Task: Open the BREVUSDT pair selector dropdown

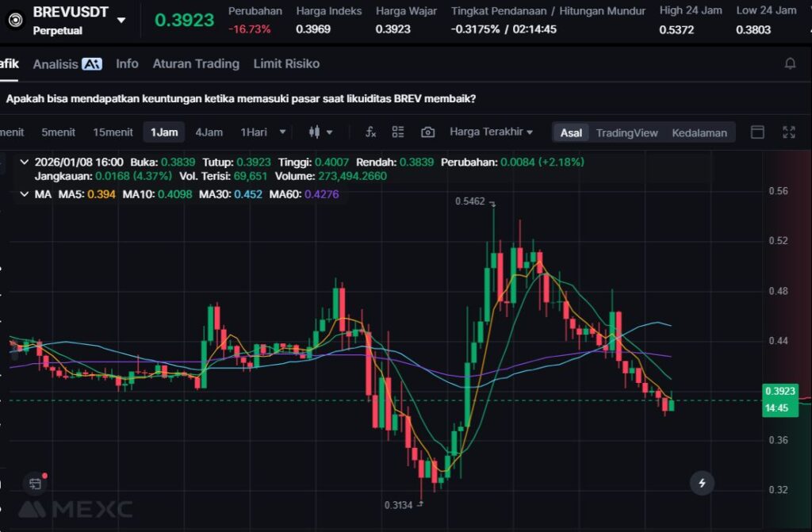Action: (x=121, y=20)
